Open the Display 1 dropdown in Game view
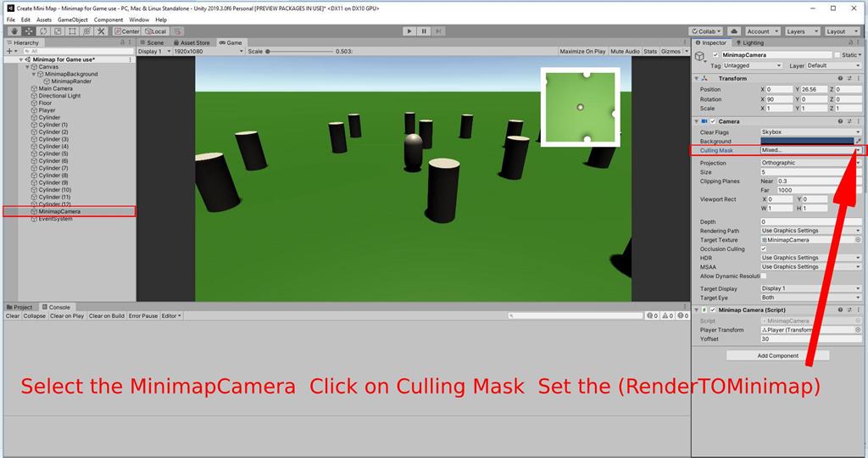The width and height of the screenshot is (868, 458). click(154, 52)
